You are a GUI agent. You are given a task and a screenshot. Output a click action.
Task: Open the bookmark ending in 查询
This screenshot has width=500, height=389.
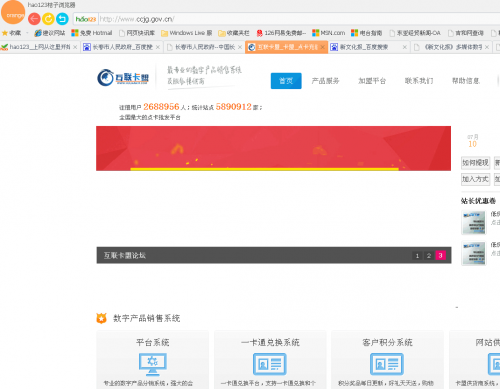point(466,33)
